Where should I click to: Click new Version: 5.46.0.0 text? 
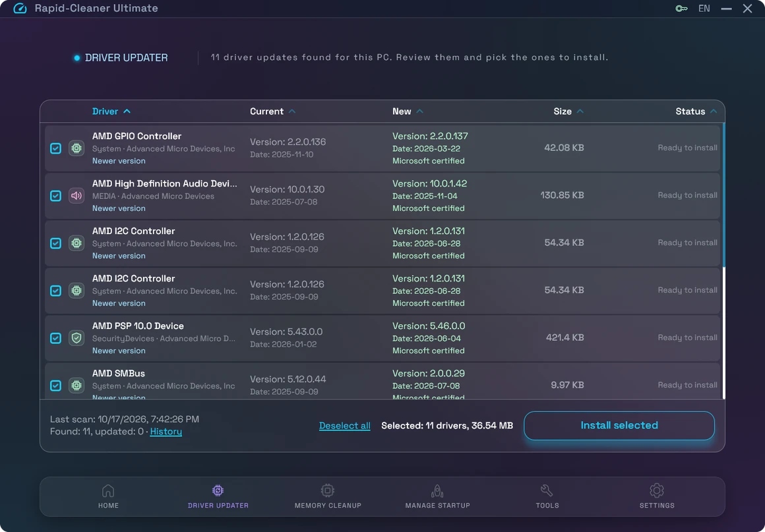click(x=429, y=326)
